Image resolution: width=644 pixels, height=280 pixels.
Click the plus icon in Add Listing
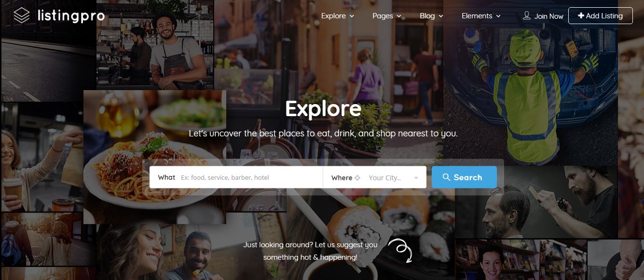coord(581,16)
